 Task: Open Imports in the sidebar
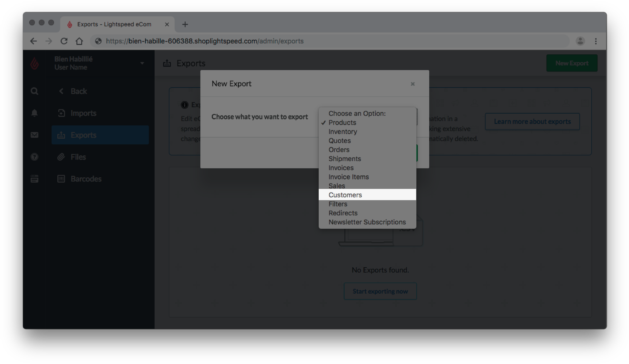click(x=100, y=113)
